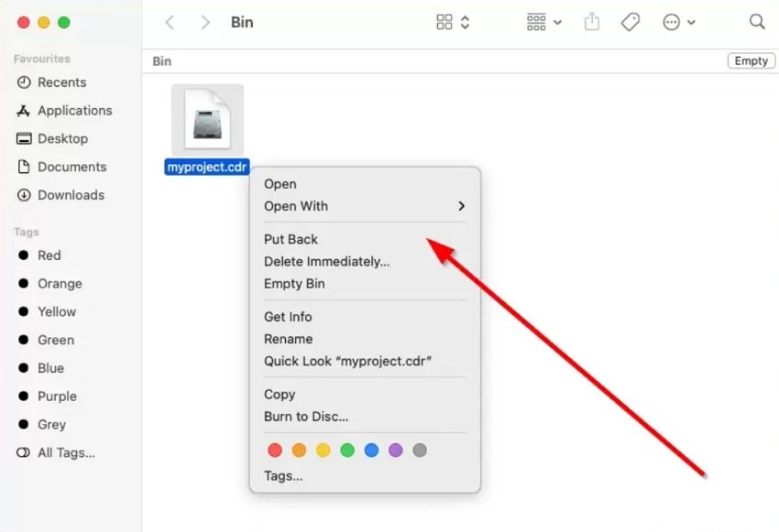
Task: Expand the Open With submenu arrow
Action: coord(462,206)
